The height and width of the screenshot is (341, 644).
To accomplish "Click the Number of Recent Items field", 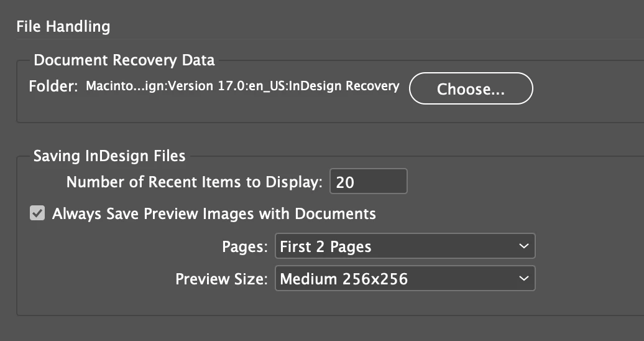I will [369, 181].
